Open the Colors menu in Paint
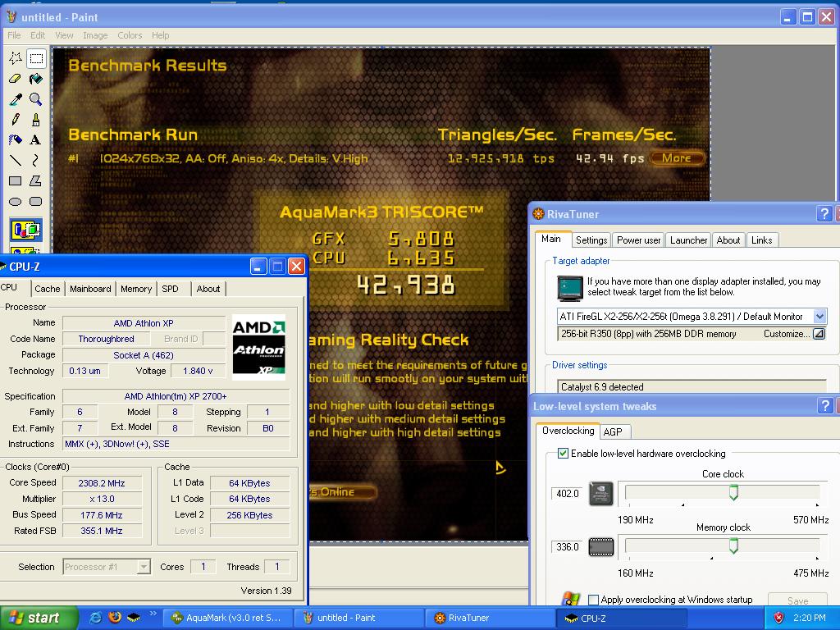The width and height of the screenshot is (840, 630). tap(130, 35)
